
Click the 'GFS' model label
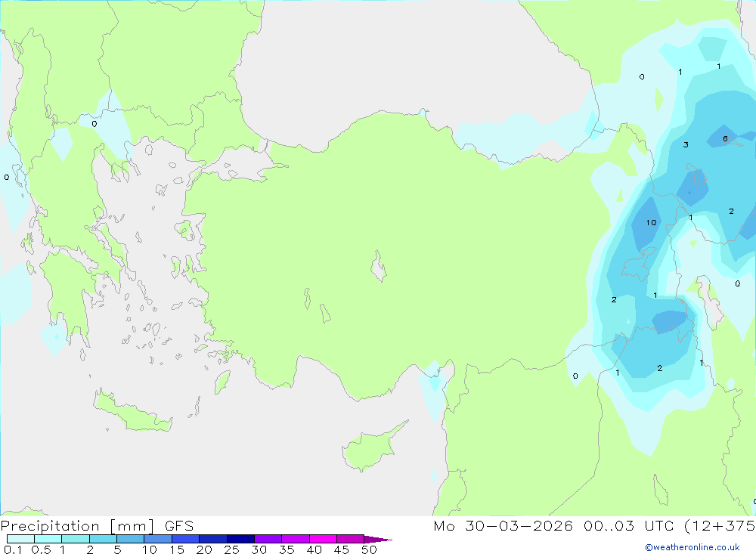point(179,526)
